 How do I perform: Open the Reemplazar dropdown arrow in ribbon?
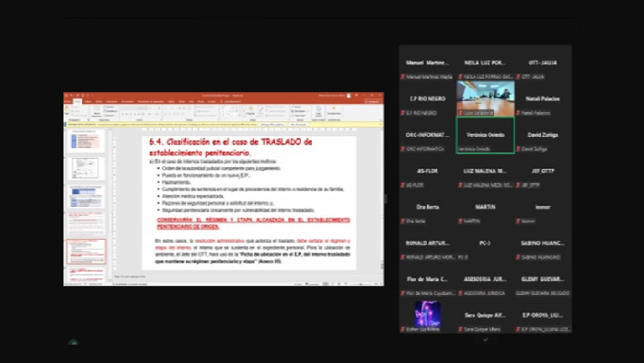pos(307,111)
